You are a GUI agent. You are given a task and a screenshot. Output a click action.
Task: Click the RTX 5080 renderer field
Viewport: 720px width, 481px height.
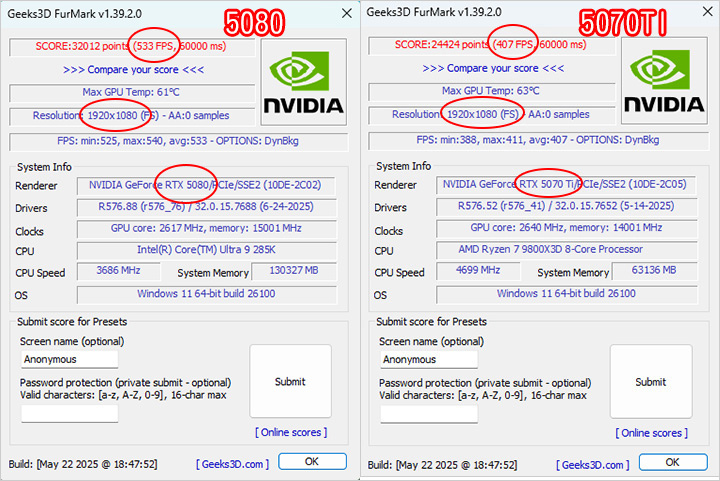(206, 185)
